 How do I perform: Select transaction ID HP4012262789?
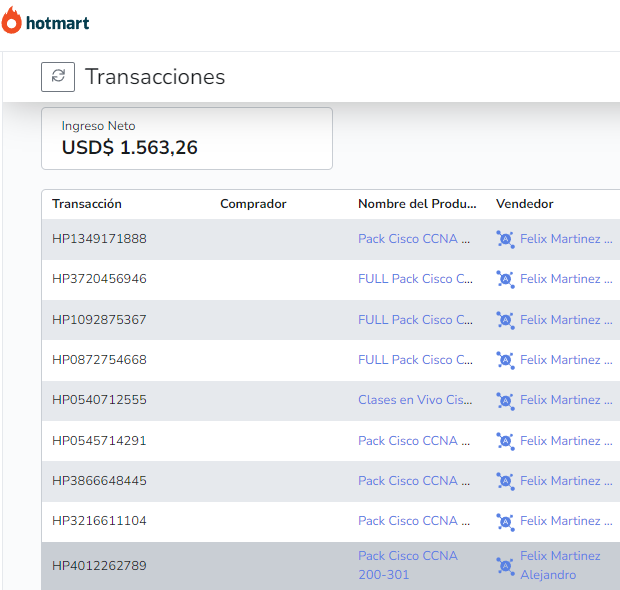tap(99, 566)
